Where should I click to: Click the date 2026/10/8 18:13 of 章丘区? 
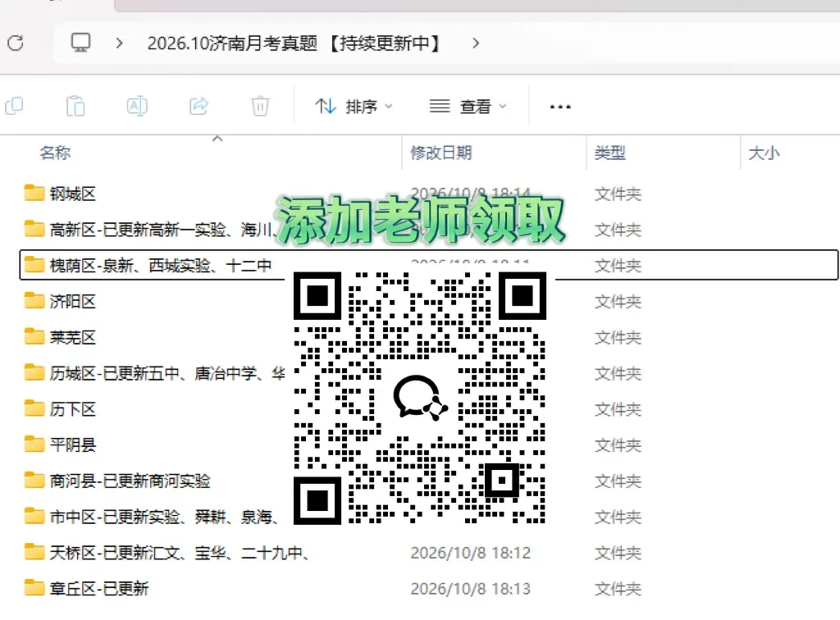click(x=470, y=588)
